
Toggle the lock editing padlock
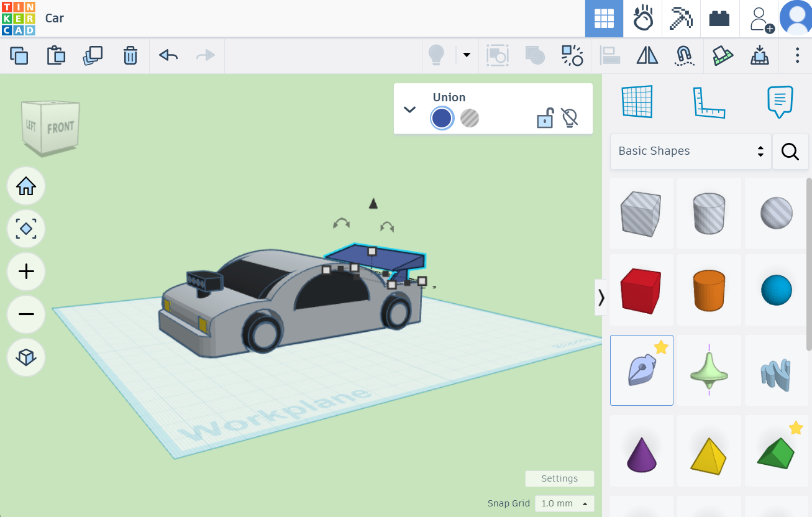coord(545,117)
